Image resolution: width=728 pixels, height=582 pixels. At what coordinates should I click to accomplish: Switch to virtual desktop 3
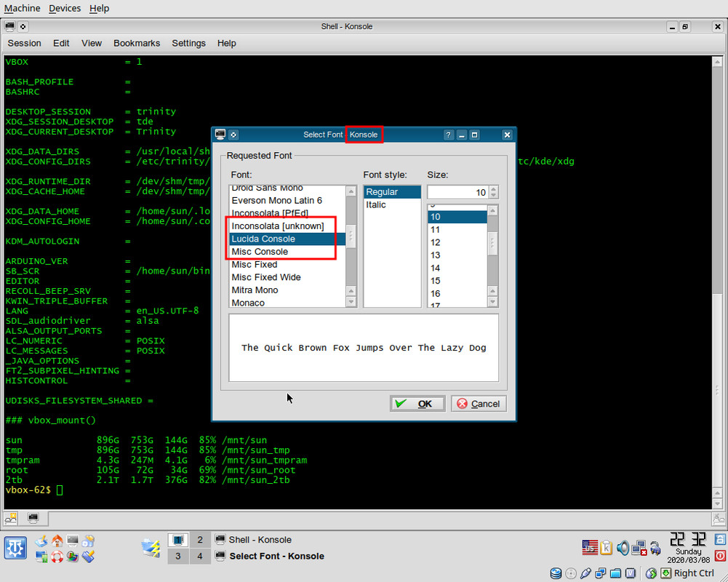point(178,556)
